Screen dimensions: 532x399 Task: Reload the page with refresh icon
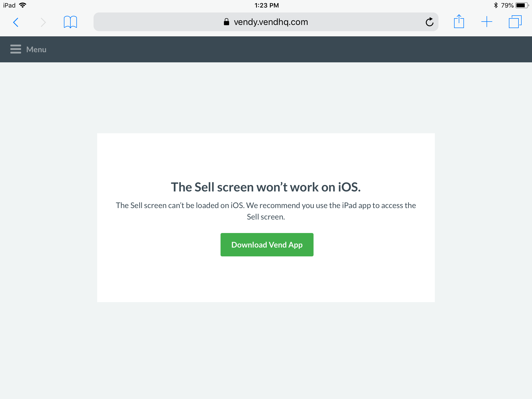coord(429,22)
